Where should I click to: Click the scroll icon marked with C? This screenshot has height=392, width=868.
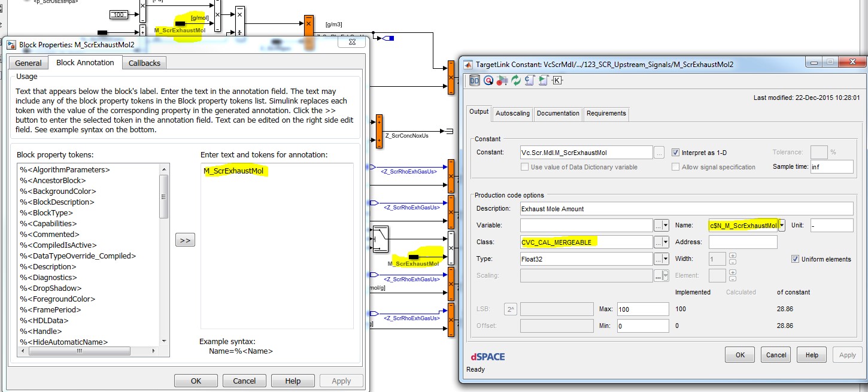(529, 80)
